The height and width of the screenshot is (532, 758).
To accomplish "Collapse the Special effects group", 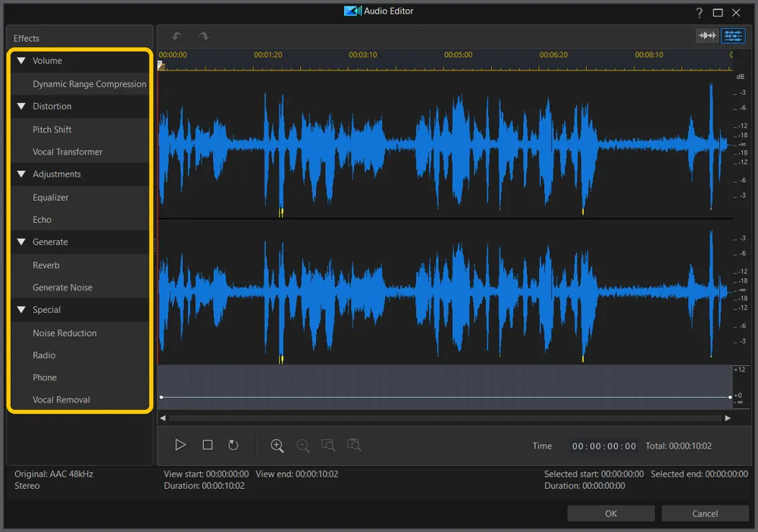I will tap(21, 309).
